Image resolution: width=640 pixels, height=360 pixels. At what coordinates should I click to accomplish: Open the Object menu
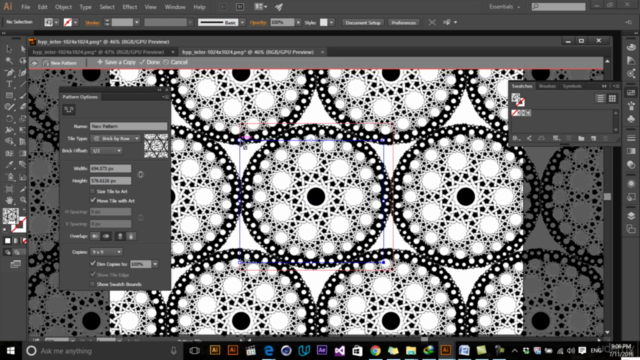tap(63, 7)
